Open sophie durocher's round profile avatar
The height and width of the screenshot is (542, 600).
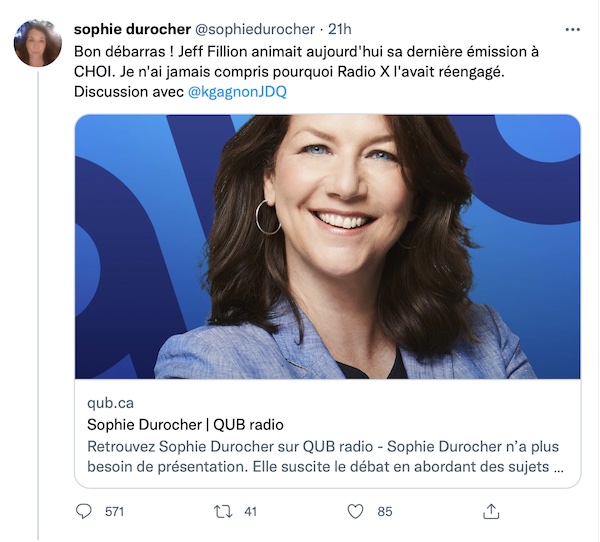pos(38,43)
